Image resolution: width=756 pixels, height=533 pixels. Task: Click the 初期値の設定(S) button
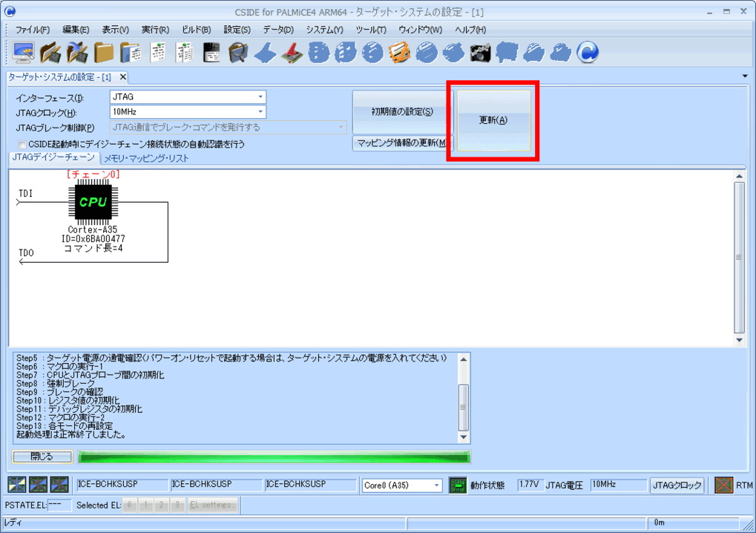tap(402, 112)
